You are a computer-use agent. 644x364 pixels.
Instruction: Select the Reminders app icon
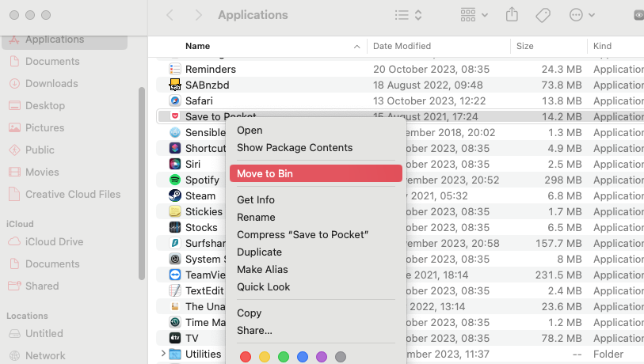175,69
